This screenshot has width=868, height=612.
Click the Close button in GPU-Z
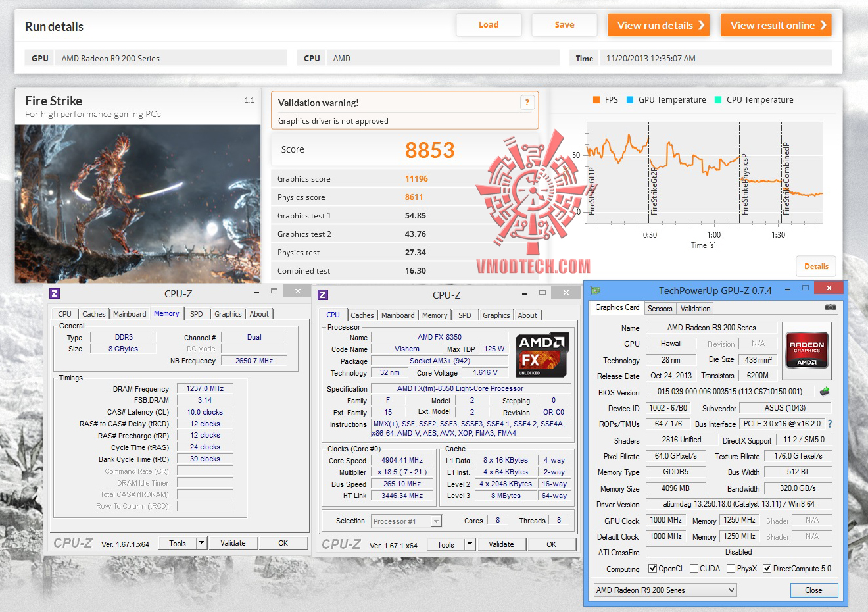coord(813,590)
